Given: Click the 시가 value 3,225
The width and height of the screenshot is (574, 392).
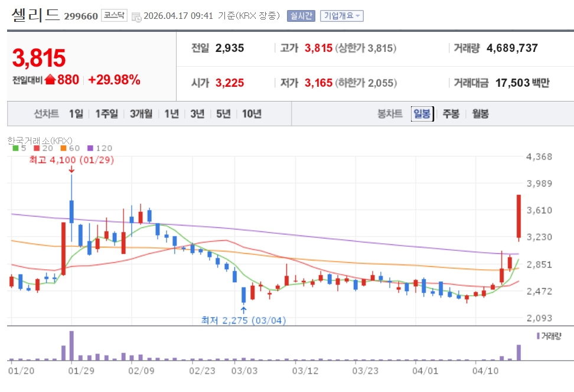Looking at the screenshot, I should (x=230, y=83).
